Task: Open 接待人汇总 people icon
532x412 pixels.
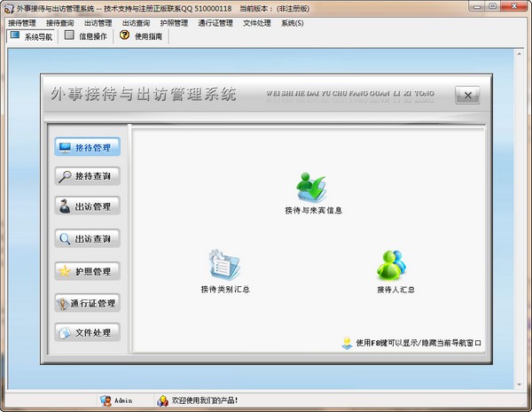Action: coord(392,265)
